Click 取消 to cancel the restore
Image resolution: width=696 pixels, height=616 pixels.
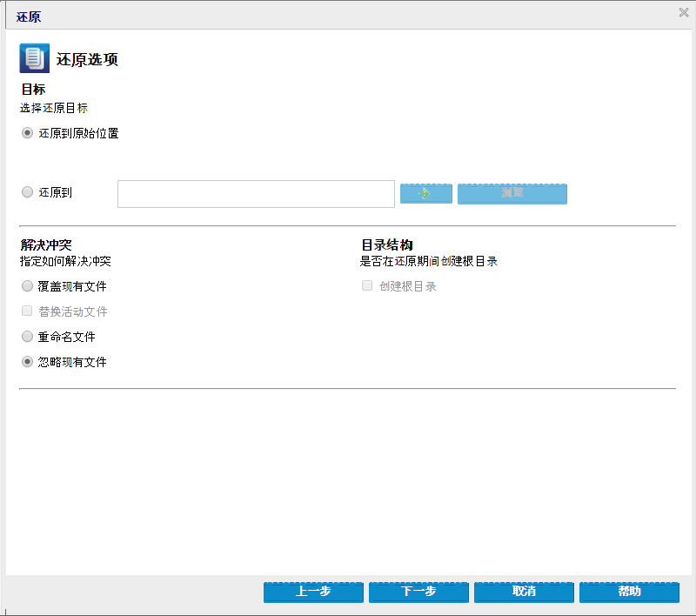coord(524,592)
